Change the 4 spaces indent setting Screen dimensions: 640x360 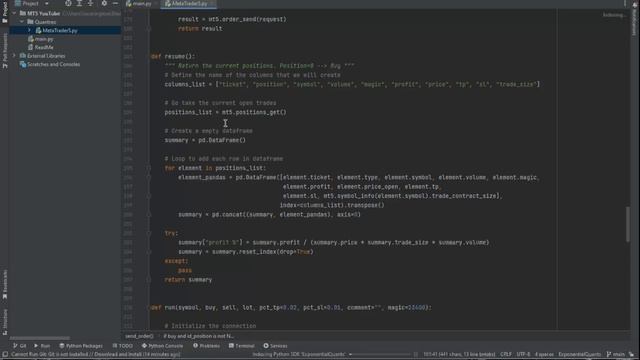(x=544, y=354)
